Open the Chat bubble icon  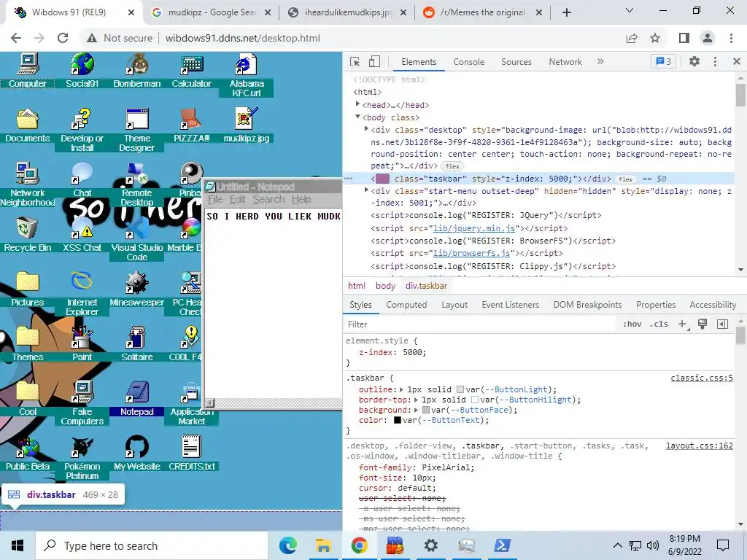coord(82,181)
